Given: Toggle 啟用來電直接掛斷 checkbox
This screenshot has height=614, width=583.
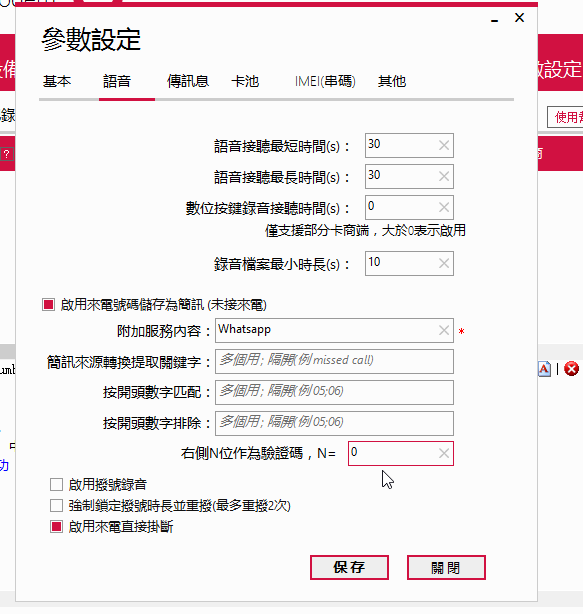Looking at the screenshot, I should [56, 527].
